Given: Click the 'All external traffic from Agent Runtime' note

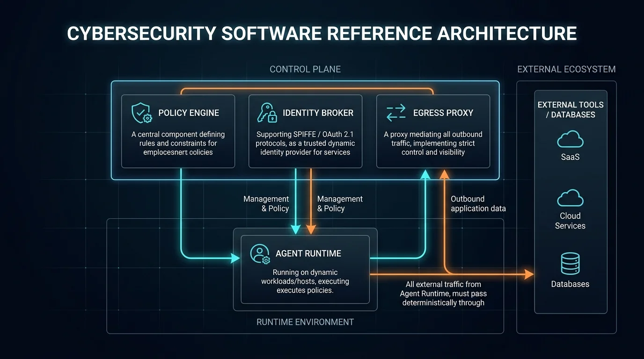Looking at the screenshot, I should (443, 294).
